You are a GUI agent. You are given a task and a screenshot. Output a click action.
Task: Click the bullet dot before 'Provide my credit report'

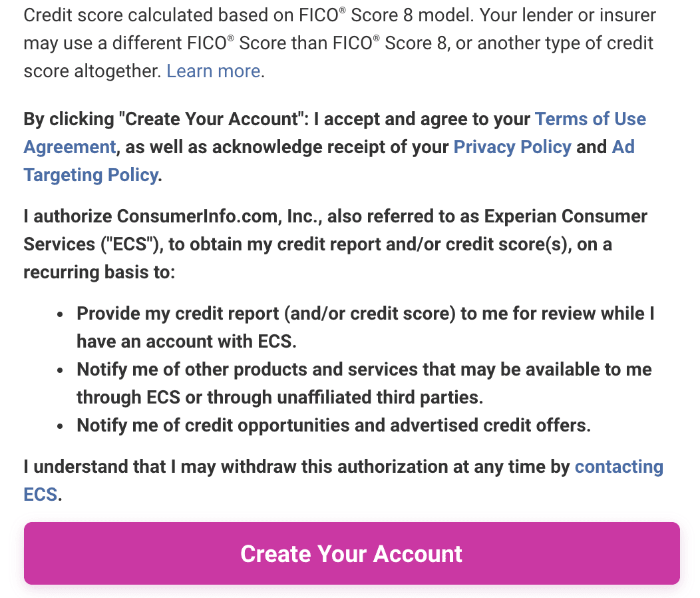(x=61, y=314)
